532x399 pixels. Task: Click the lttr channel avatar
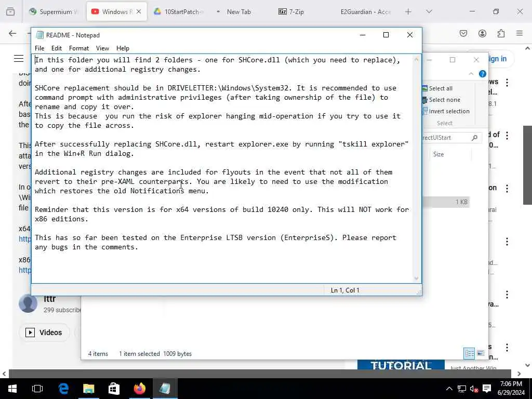pyautogui.click(x=28, y=303)
